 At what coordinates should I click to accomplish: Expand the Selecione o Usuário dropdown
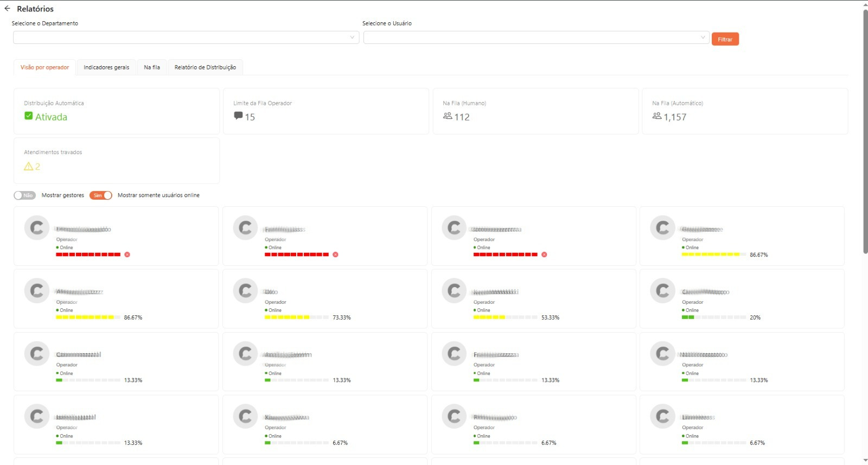point(536,37)
